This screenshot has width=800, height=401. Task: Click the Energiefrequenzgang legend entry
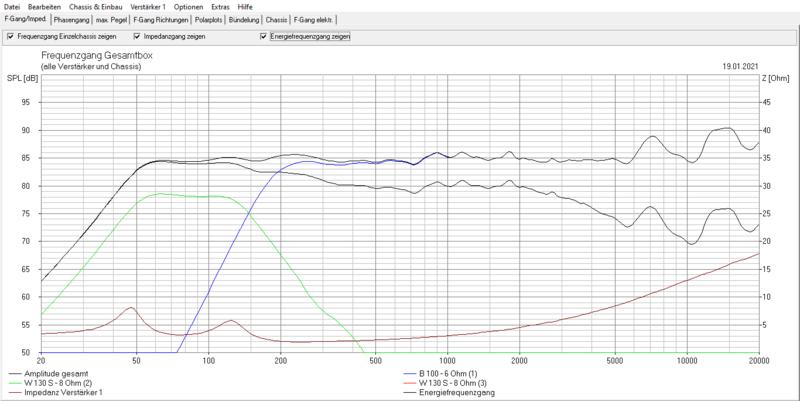click(457, 392)
